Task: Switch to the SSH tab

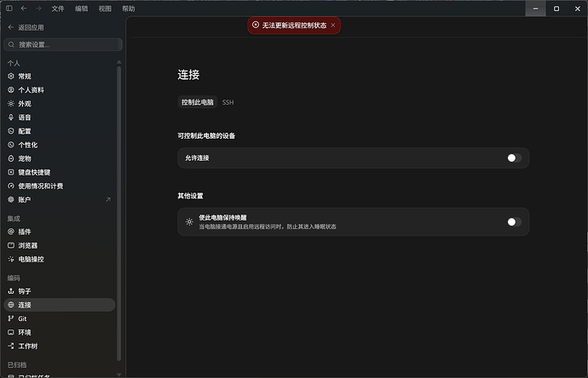Action: pos(228,102)
